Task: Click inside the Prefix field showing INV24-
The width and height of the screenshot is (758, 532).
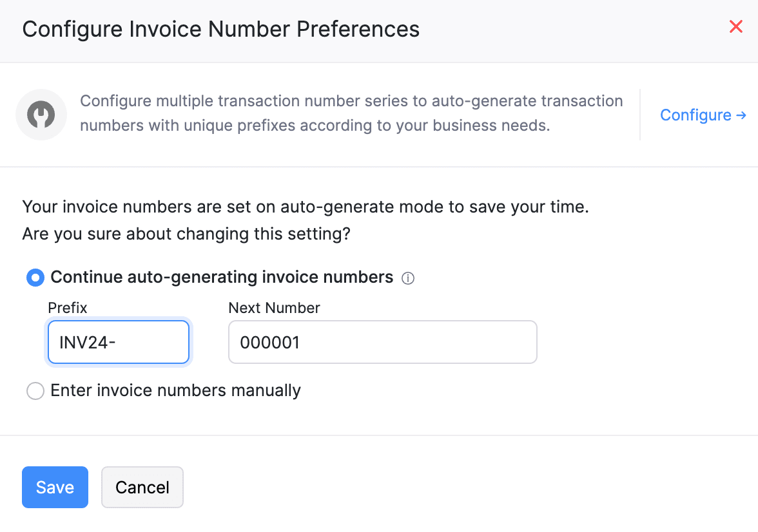Action: coord(118,342)
